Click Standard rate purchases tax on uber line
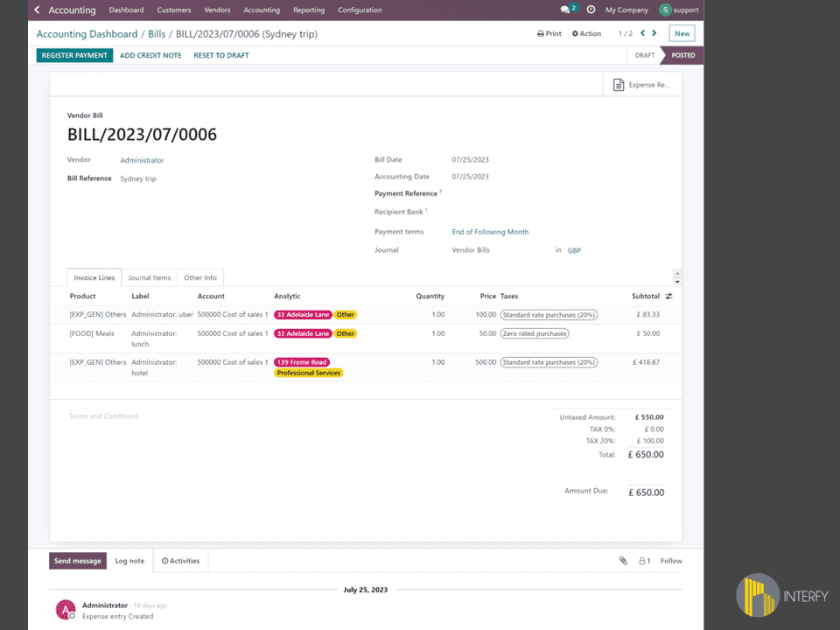The height and width of the screenshot is (630, 840). point(549,315)
